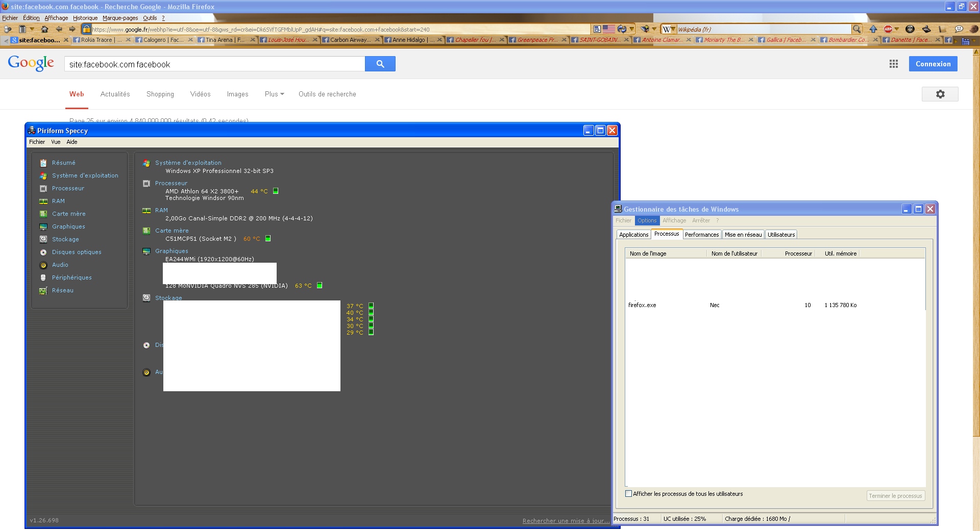Click the Connexion button on Google
Viewport: 980px width, 531px height.
pyautogui.click(x=933, y=64)
